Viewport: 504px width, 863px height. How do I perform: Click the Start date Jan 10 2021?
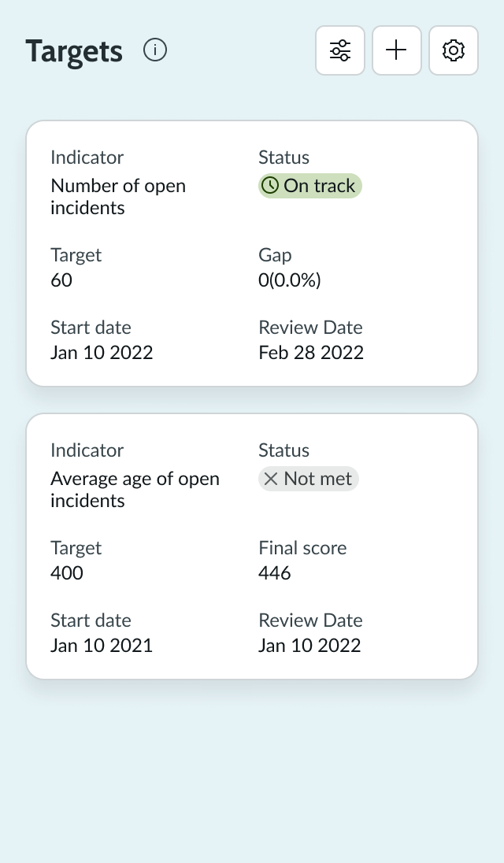pos(102,645)
